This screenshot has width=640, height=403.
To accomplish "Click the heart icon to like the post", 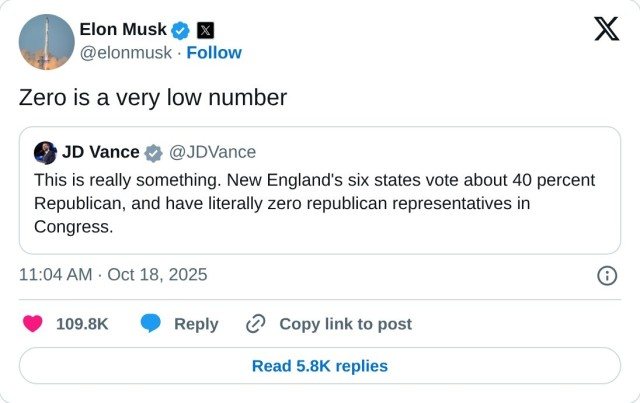I will coord(33,324).
